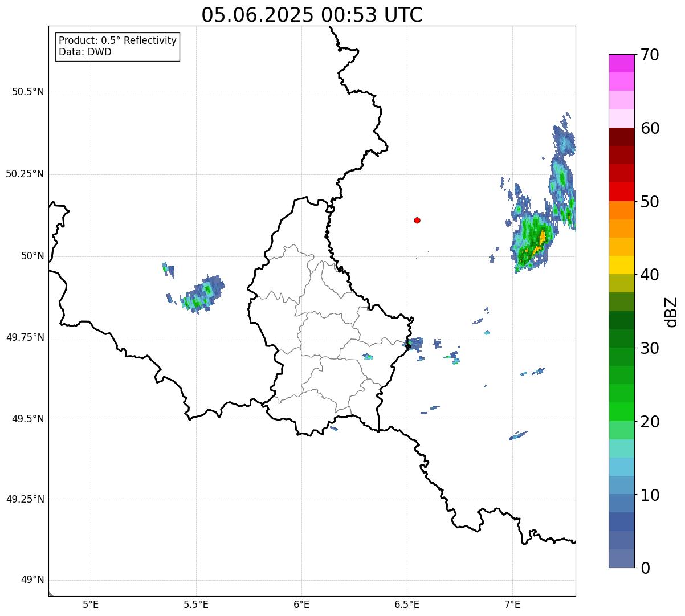Click the radar echo cluster near 5.5°E
685x616 pixels.
coord(202,295)
